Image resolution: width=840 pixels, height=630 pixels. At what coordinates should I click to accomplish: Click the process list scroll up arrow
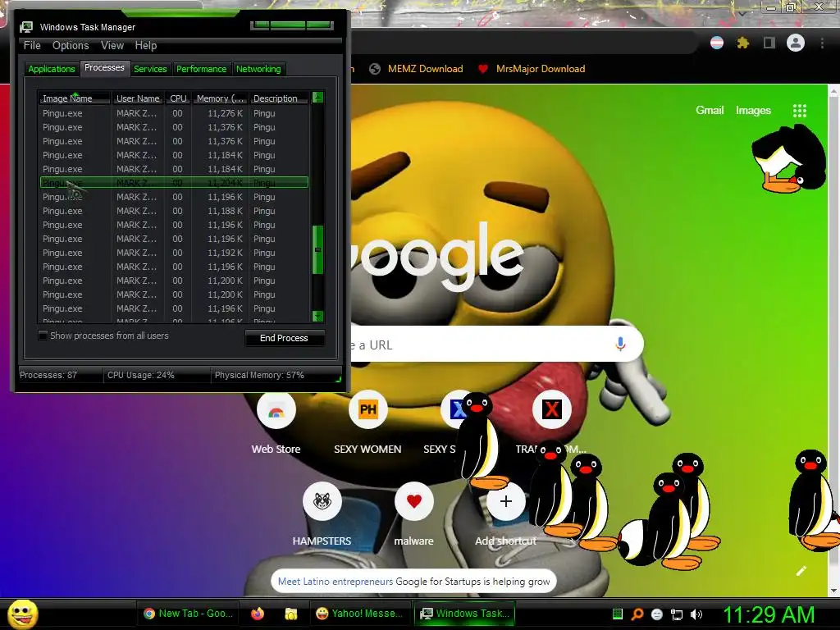[x=317, y=98]
